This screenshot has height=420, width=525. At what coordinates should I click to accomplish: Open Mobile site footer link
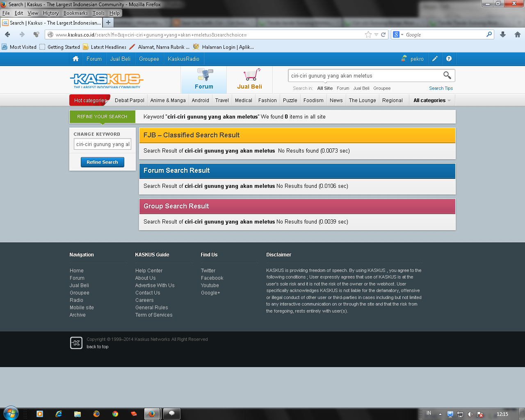(x=82, y=308)
